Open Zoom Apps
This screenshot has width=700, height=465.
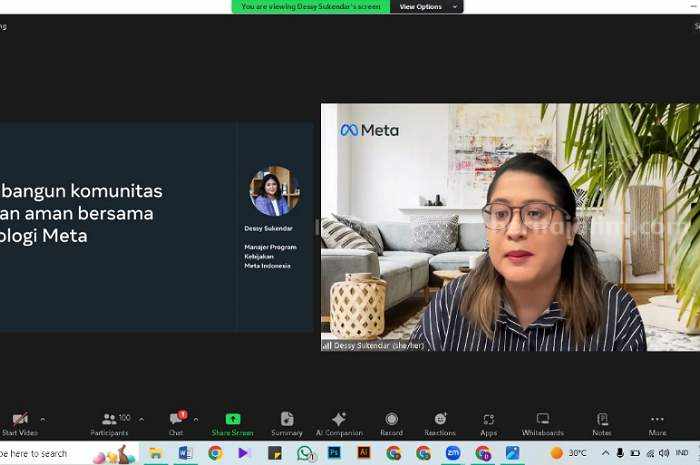488,424
